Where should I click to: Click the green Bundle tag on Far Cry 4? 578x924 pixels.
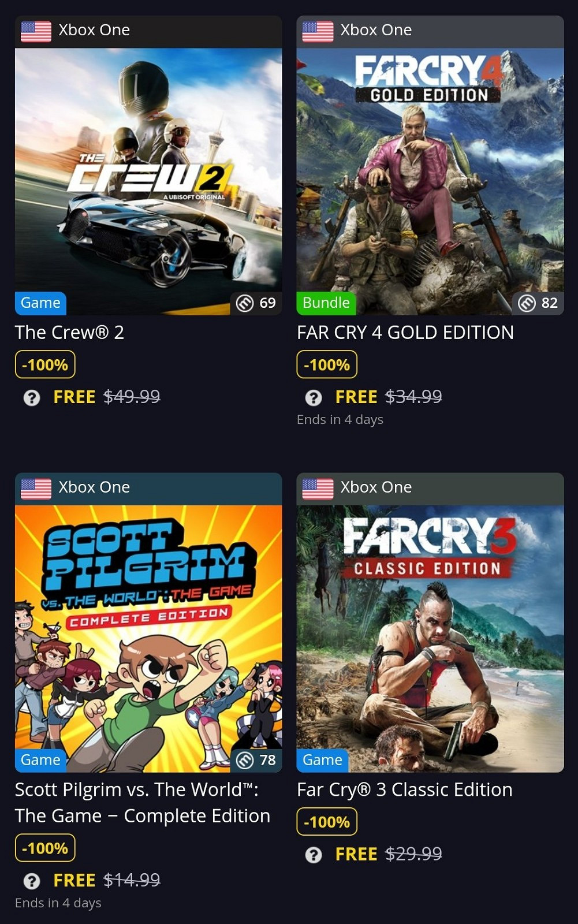coord(326,303)
